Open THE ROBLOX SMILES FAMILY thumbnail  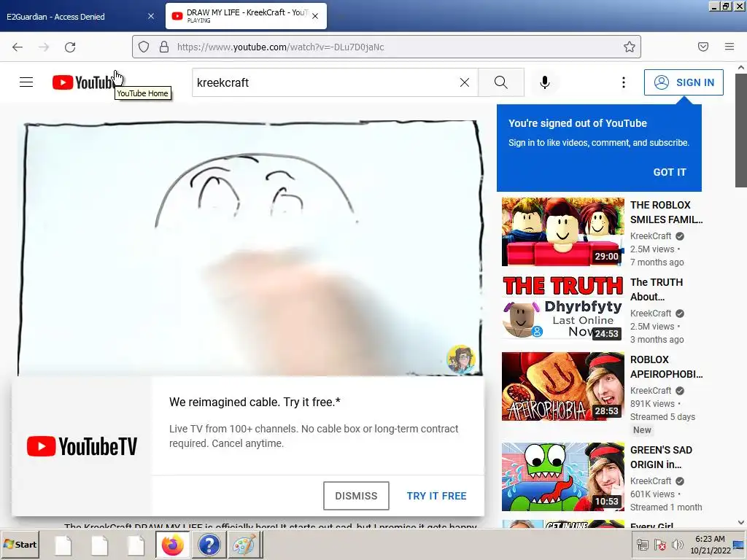click(562, 232)
